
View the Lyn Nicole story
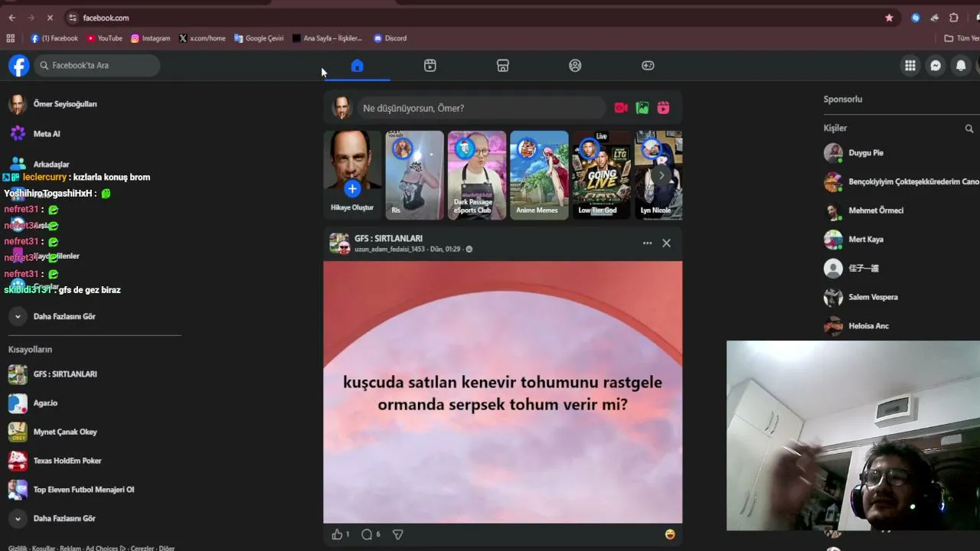(658, 175)
